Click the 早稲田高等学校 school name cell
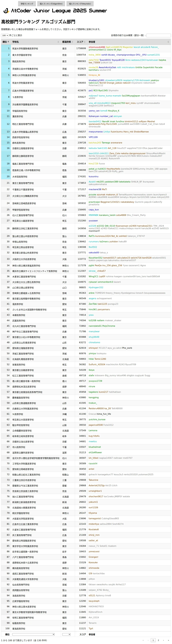This screenshot has height=644, width=172. (x=36, y=111)
